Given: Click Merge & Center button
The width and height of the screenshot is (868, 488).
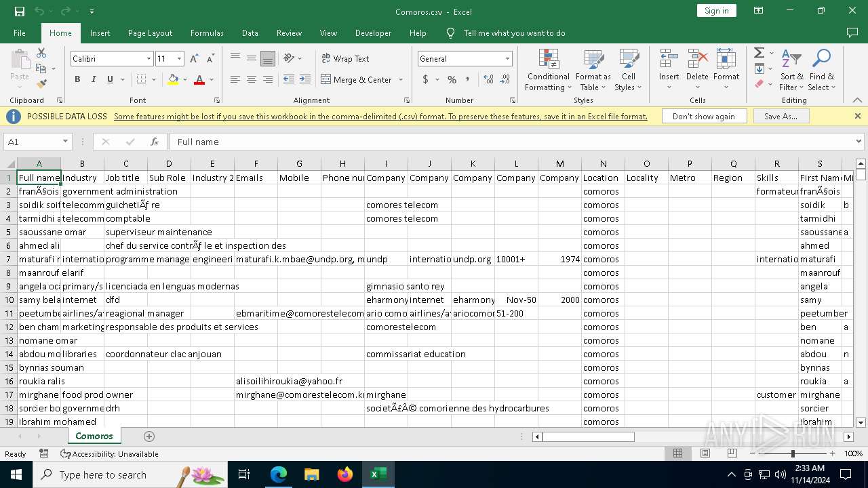Looking at the screenshot, I should (x=357, y=79).
